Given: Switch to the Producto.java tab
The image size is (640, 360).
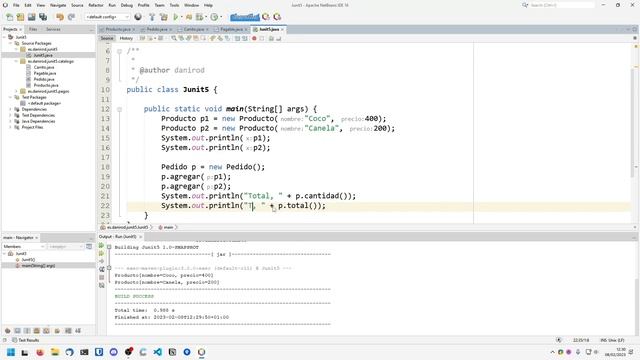Looking at the screenshot, I should (x=118, y=29).
